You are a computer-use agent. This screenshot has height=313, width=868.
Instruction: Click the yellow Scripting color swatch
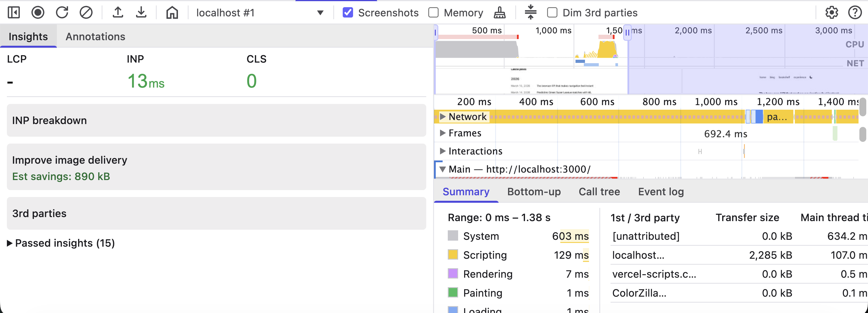(x=453, y=255)
